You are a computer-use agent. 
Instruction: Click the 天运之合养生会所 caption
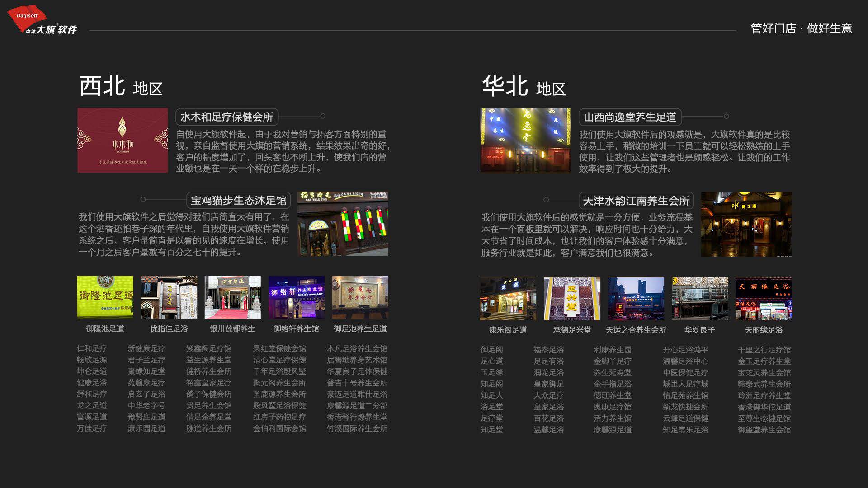[x=636, y=330]
